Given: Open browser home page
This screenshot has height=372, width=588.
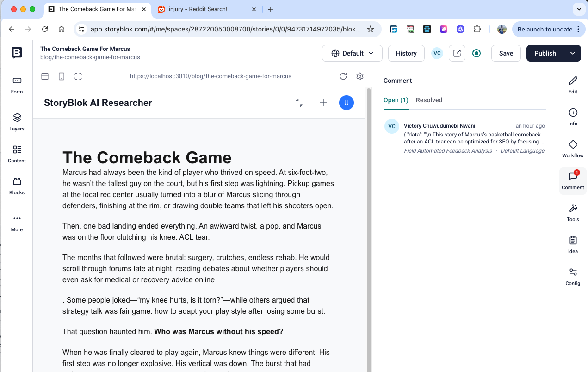Looking at the screenshot, I should point(62,29).
